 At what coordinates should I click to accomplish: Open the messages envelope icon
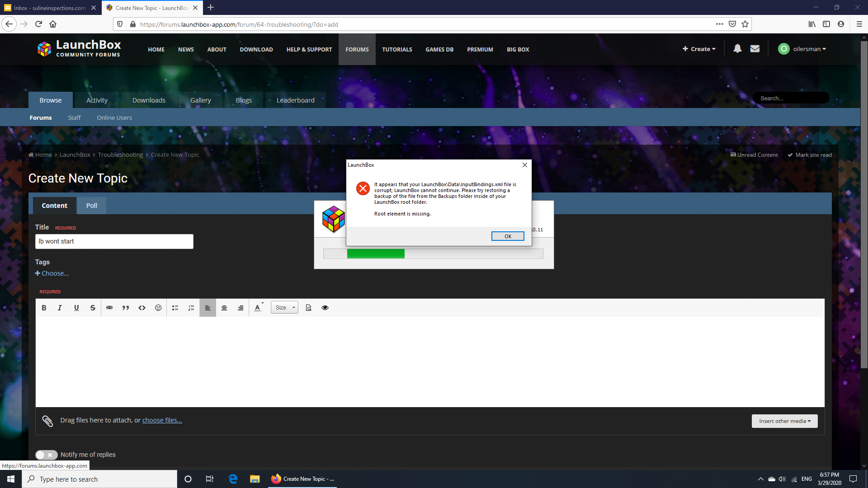pyautogui.click(x=755, y=49)
